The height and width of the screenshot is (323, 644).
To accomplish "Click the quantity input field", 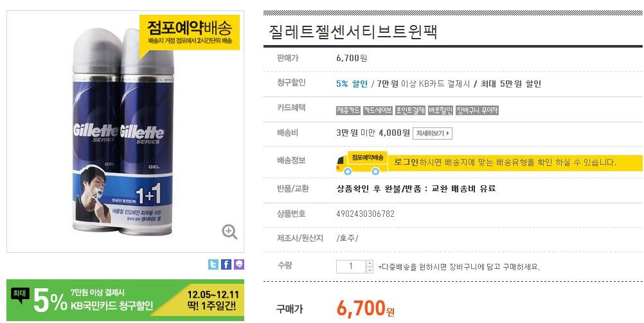I will coord(351,266).
